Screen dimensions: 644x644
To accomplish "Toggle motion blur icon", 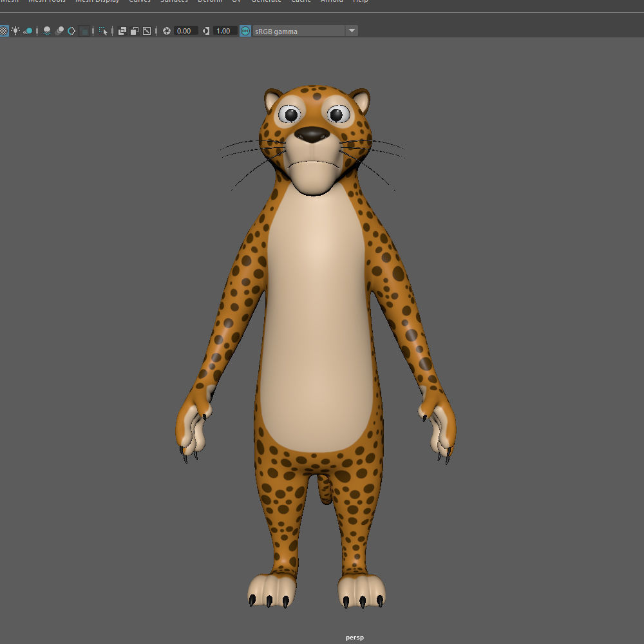I will (59, 31).
